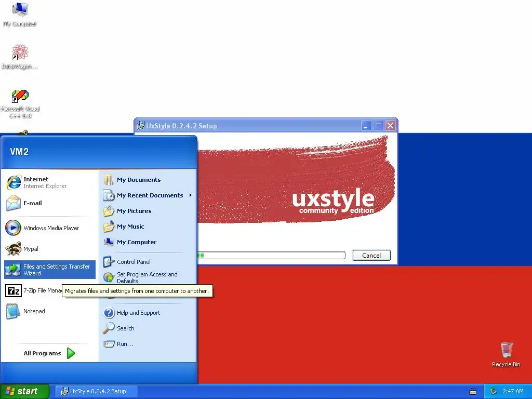Cancel the UxStyle setup
Screen dimensions: 532x399
coord(371,256)
